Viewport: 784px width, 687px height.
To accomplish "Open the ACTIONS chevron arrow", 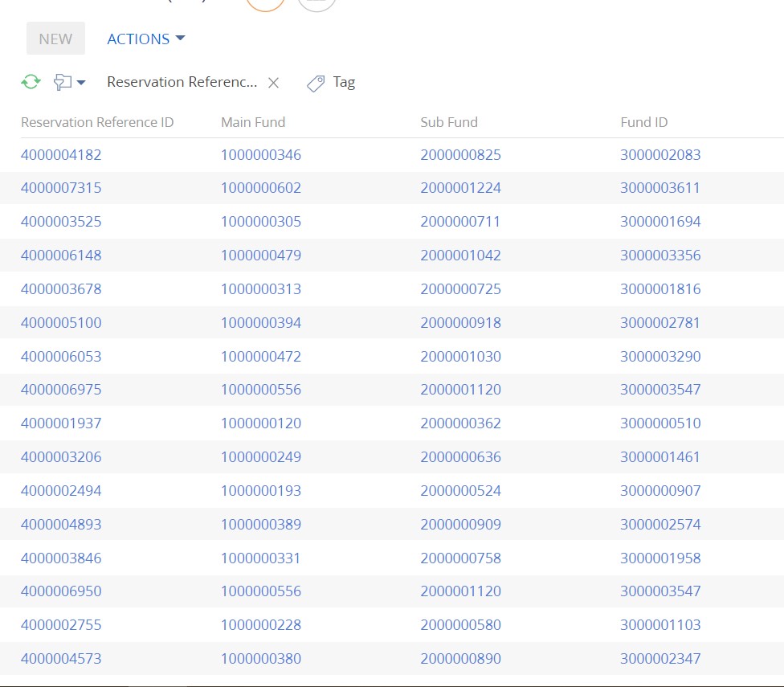I will point(179,38).
